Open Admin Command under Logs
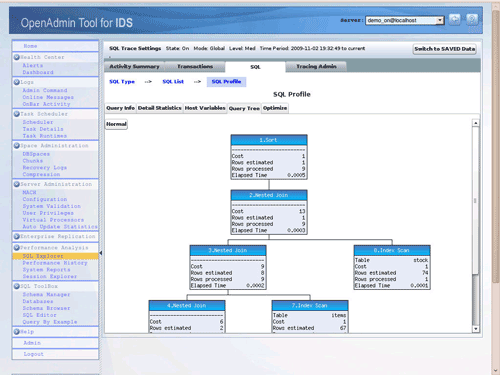This screenshot has width=500, height=375. click(x=45, y=90)
